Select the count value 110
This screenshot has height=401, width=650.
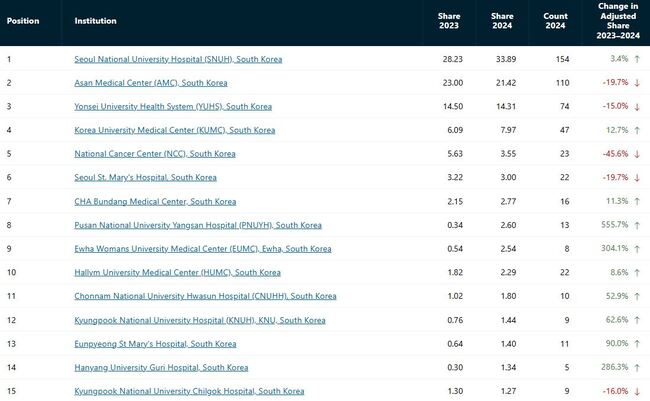563,83
